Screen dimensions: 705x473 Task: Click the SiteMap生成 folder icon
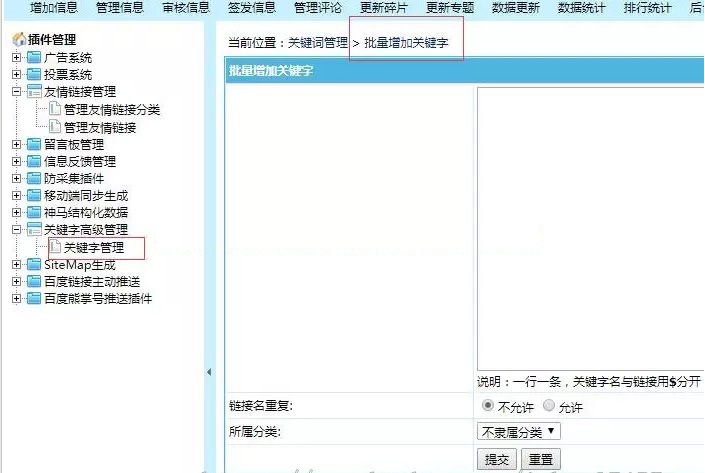pyautogui.click(x=34, y=265)
